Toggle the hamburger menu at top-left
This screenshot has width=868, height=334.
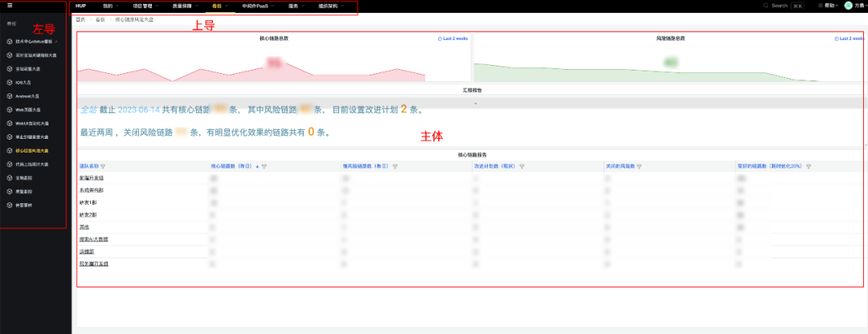[x=10, y=5]
